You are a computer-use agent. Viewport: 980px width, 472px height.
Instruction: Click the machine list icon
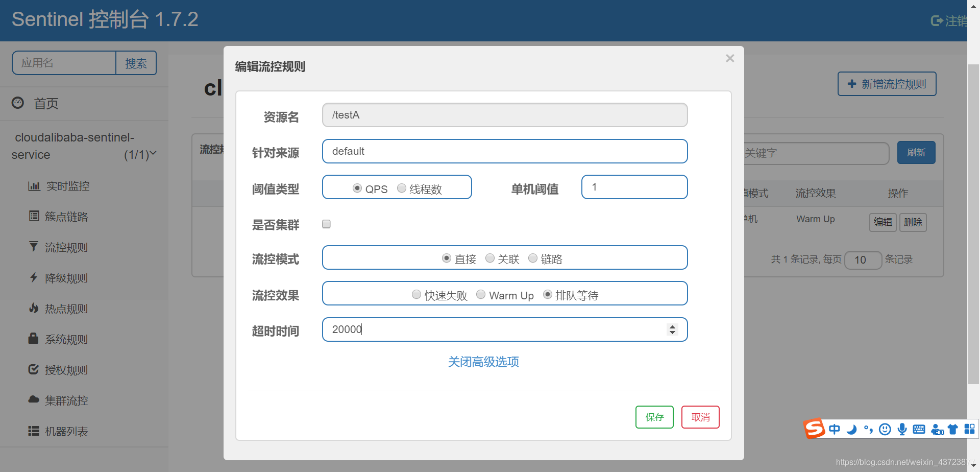(34, 431)
